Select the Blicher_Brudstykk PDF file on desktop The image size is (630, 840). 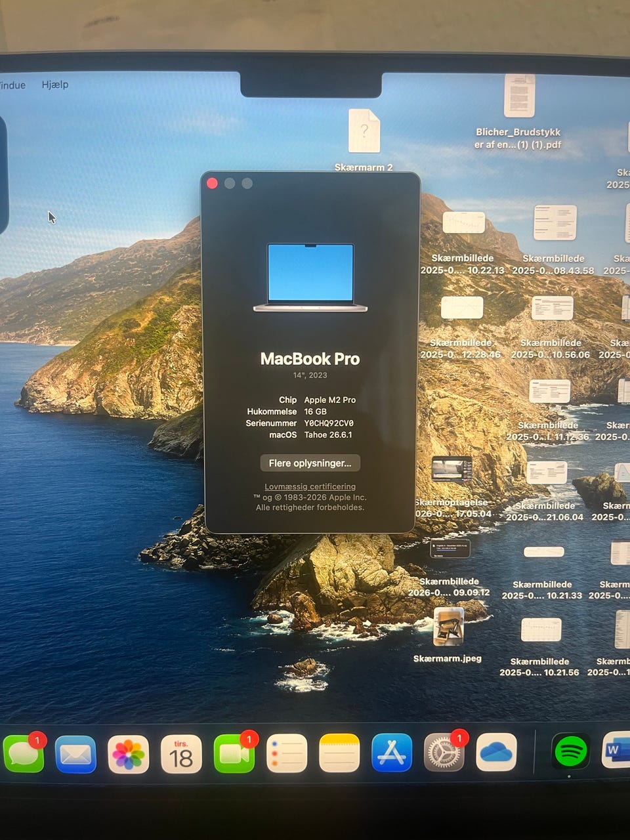(x=519, y=96)
